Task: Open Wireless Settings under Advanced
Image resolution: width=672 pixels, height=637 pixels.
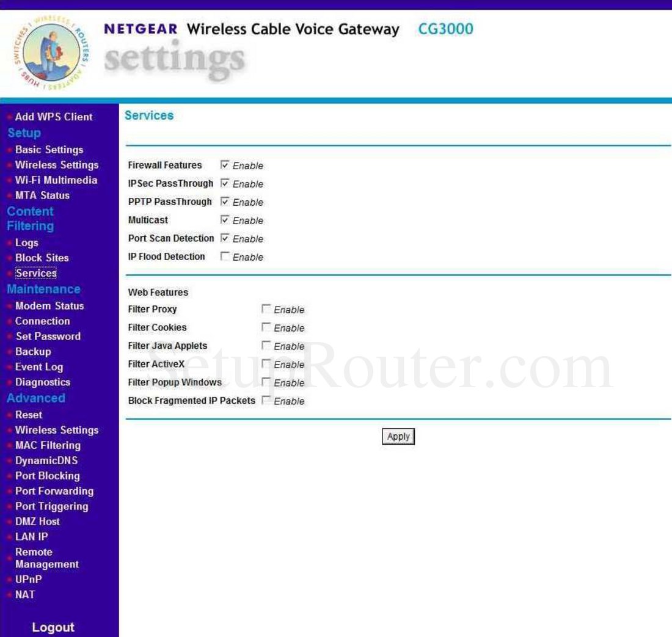Action: pos(57,430)
